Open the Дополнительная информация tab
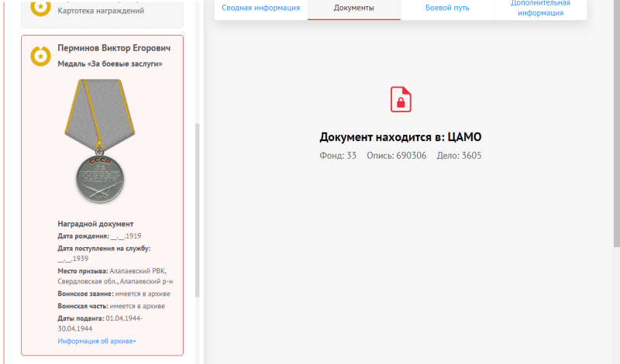 [x=540, y=8]
